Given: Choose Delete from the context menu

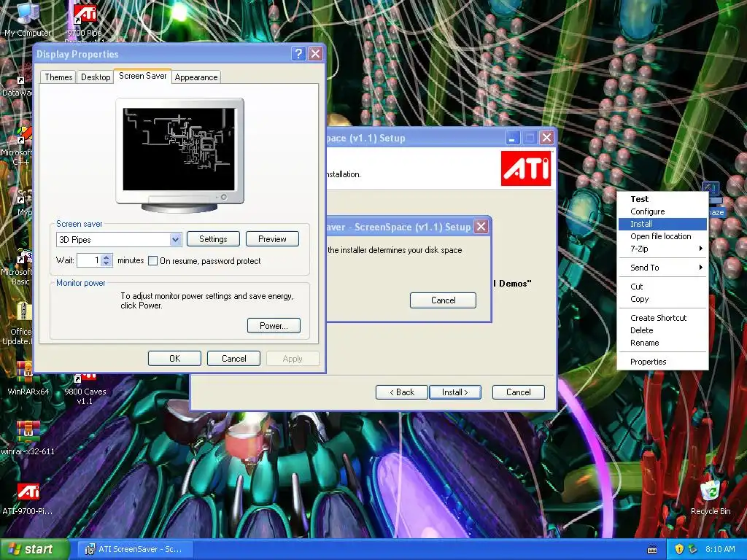Looking at the screenshot, I should tap(662, 330).
